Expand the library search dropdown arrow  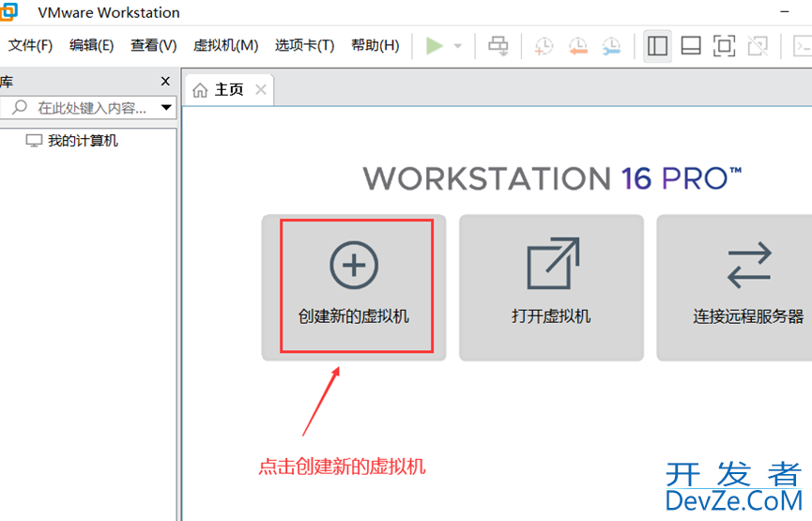pyautogui.click(x=166, y=108)
